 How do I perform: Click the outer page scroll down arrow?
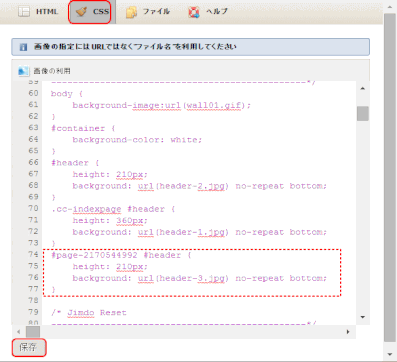[389, 354]
